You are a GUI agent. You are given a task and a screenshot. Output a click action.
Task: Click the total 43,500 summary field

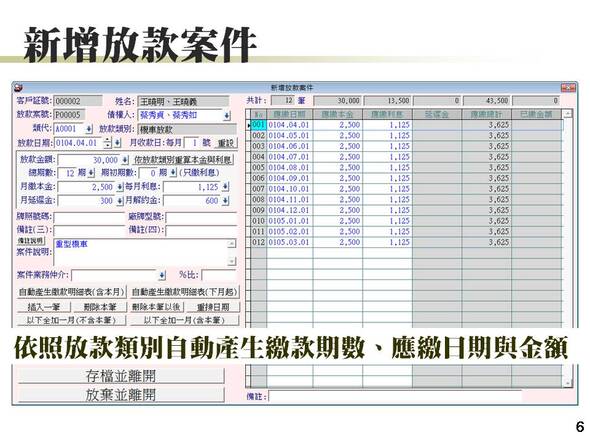tap(487, 101)
